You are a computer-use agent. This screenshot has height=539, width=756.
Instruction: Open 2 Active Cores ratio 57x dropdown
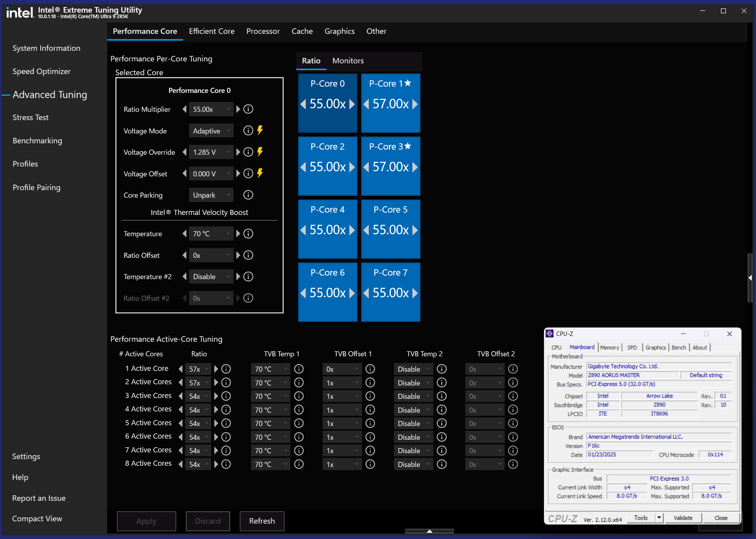(x=198, y=383)
